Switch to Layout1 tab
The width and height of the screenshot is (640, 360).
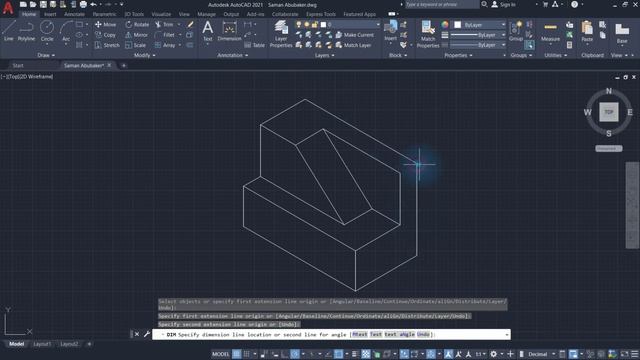42,344
